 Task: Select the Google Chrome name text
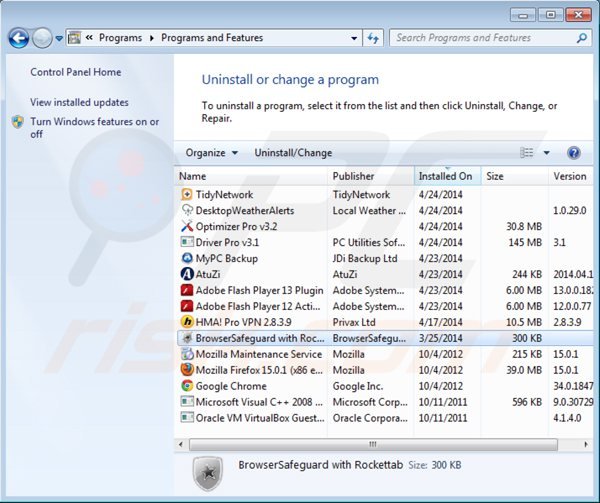coord(231,386)
